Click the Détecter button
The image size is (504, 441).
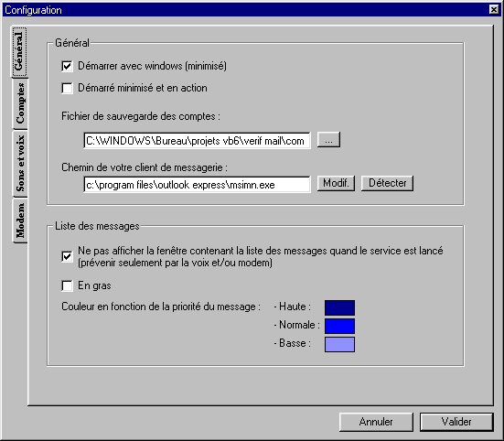(387, 183)
